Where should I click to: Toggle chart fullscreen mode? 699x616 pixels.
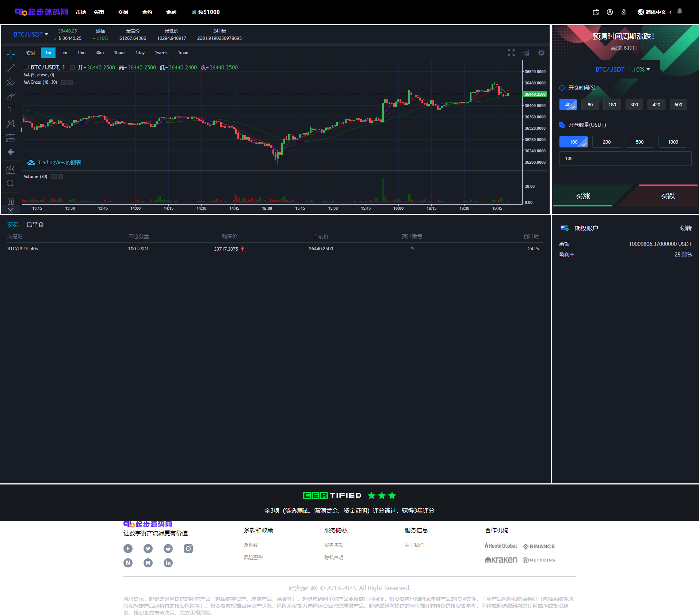click(511, 53)
